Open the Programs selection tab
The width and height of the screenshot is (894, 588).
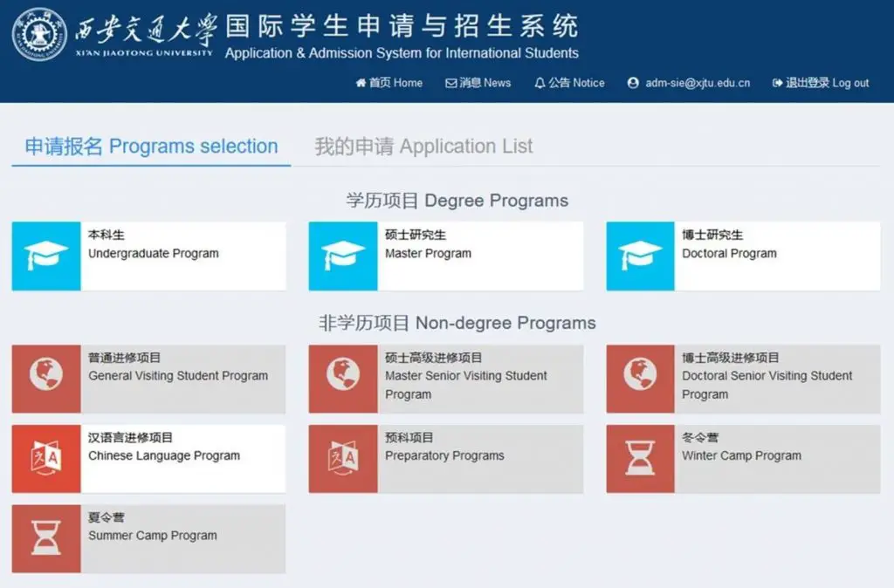click(151, 147)
